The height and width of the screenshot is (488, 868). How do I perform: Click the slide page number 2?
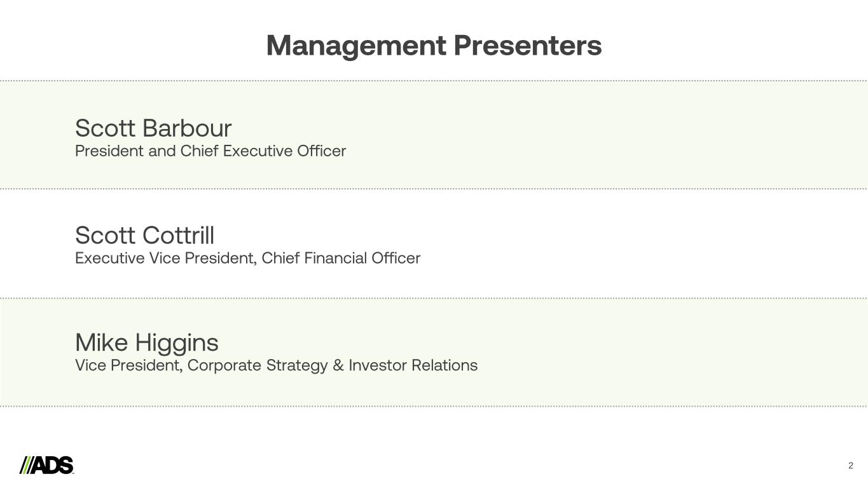(851, 466)
